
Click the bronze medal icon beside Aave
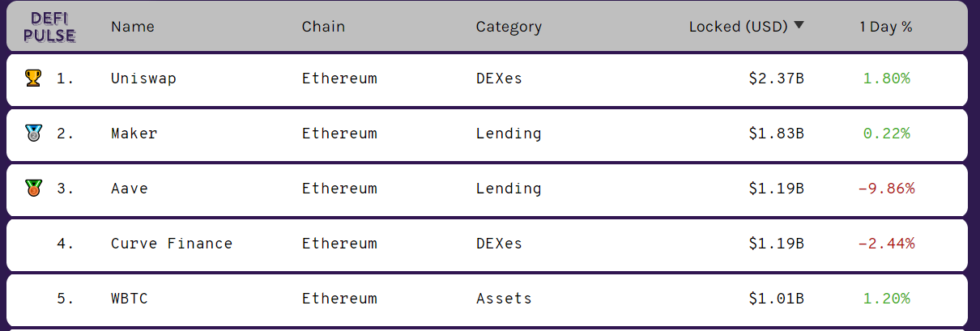(x=33, y=188)
